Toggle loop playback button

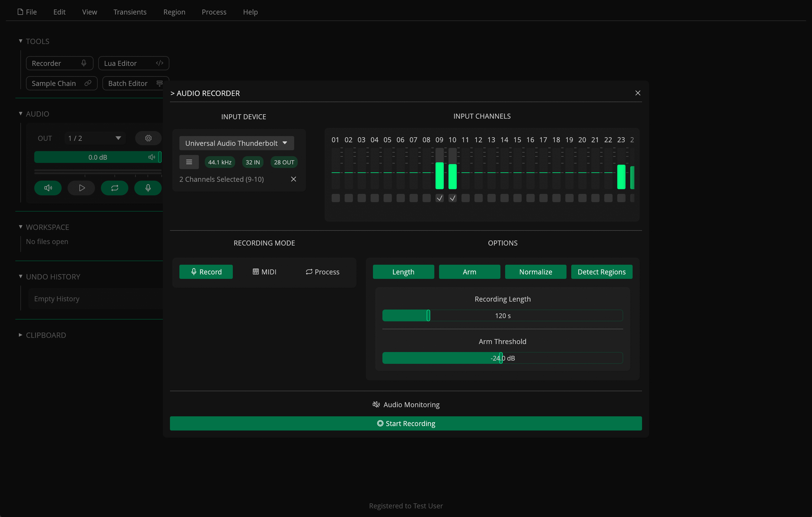point(115,188)
